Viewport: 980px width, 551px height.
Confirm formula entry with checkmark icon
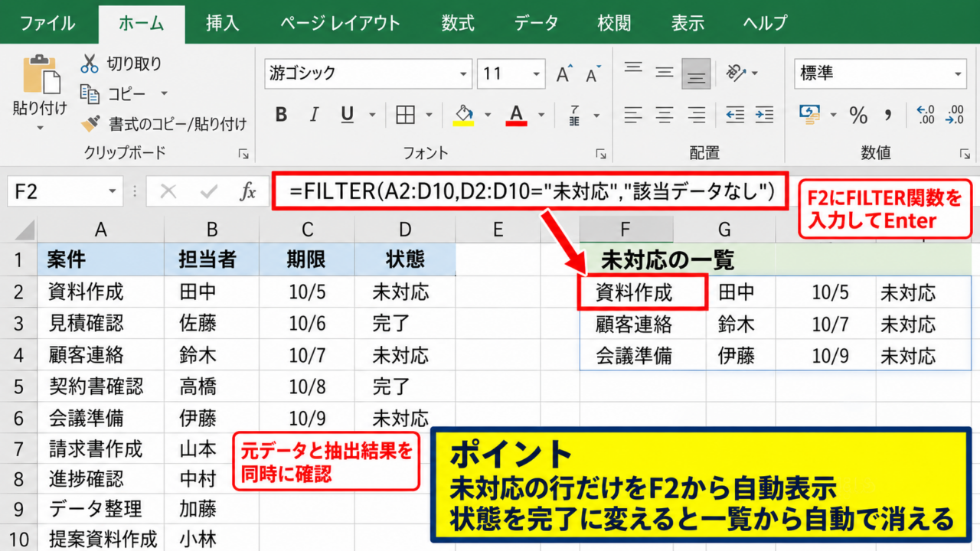208,191
